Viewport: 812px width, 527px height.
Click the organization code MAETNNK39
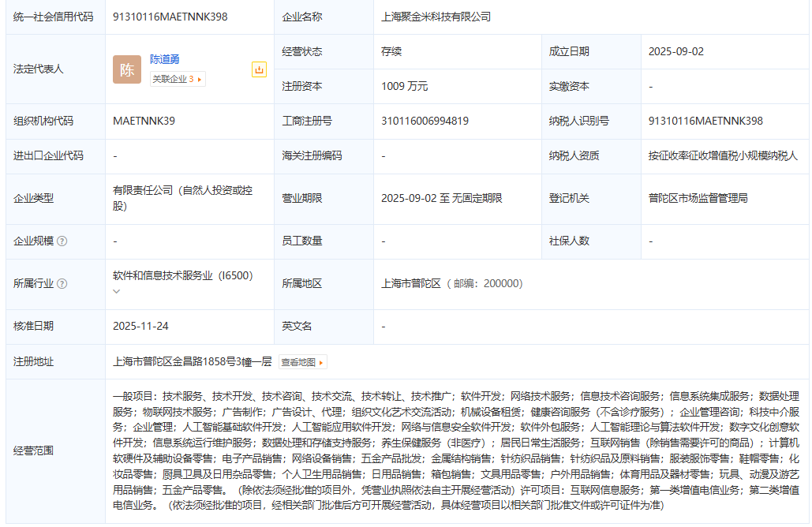(144, 121)
